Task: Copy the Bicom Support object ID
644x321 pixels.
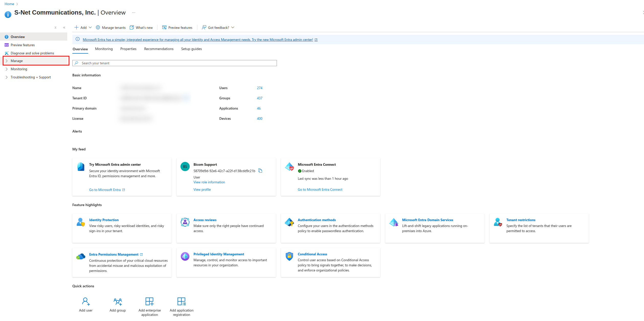Action: click(x=260, y=171)
